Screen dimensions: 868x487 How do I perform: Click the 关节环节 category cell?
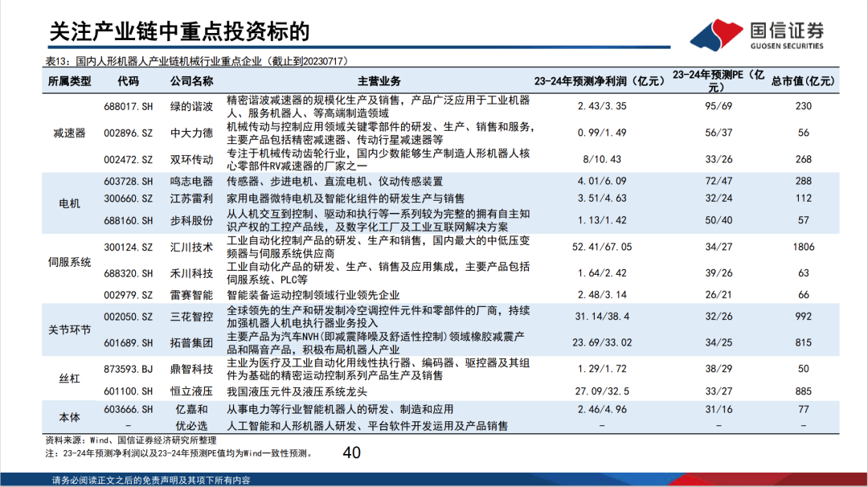pyautogui.click(x=69, y=329)
